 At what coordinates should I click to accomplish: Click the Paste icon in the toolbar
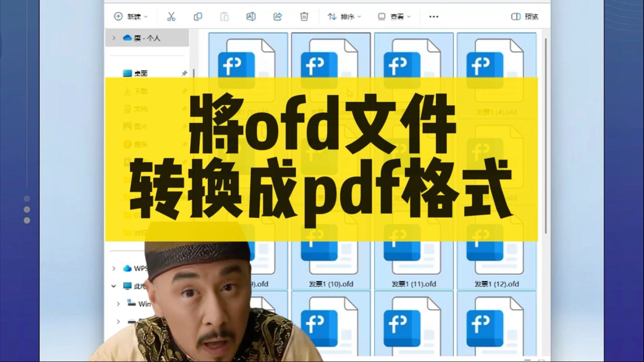click(x=224, y=16)
